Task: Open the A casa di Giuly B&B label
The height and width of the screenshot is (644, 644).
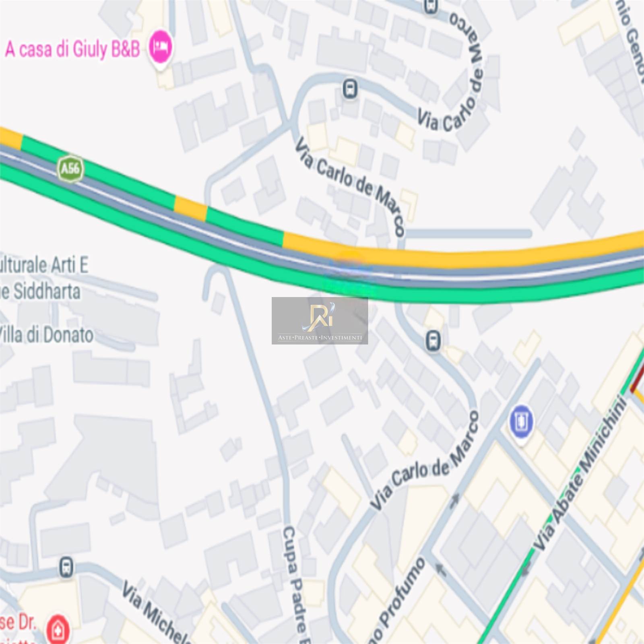Action: coord(72,49)
